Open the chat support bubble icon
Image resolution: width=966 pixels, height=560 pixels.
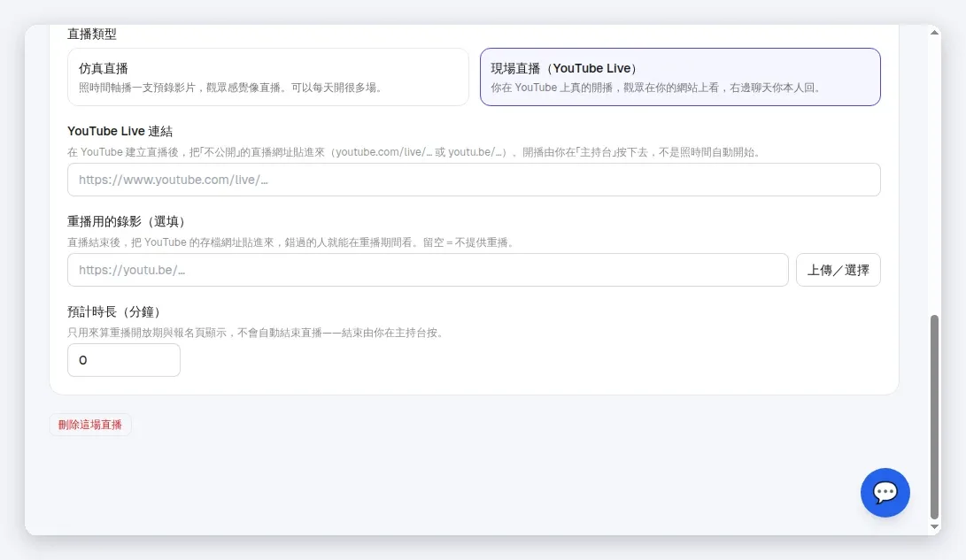coord(885,492)
